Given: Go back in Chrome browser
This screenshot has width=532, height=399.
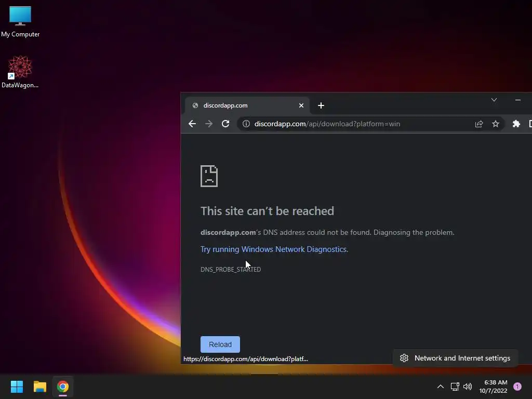Looking at the screenshot, I should (192, 124).
